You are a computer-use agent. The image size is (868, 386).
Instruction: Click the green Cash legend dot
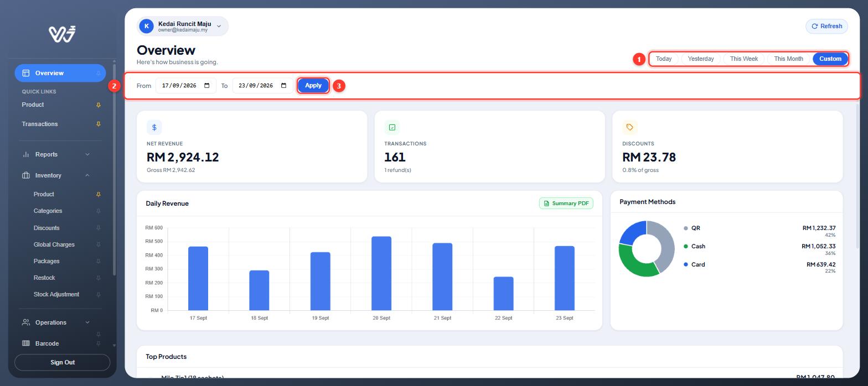tap(686, 246)
